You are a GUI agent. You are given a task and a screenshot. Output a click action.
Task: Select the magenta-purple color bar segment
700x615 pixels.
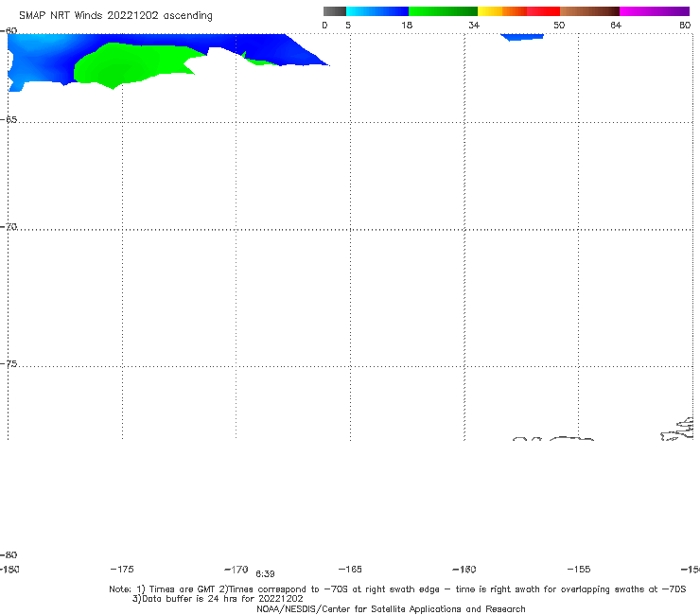click(x=655, y=11)
